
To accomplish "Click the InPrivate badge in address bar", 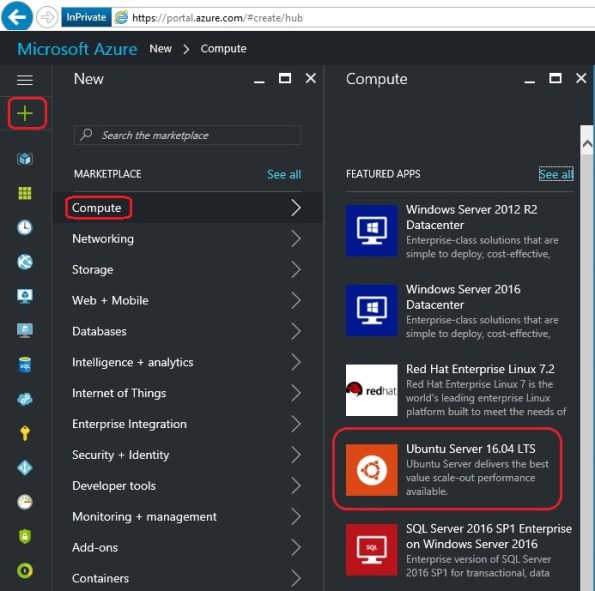I will 86,17.
